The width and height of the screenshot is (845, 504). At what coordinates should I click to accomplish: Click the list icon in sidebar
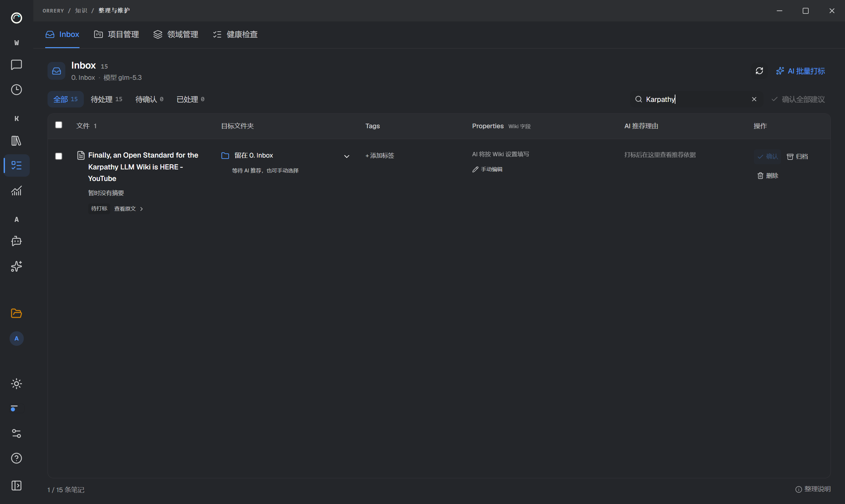tap(16, 165)
